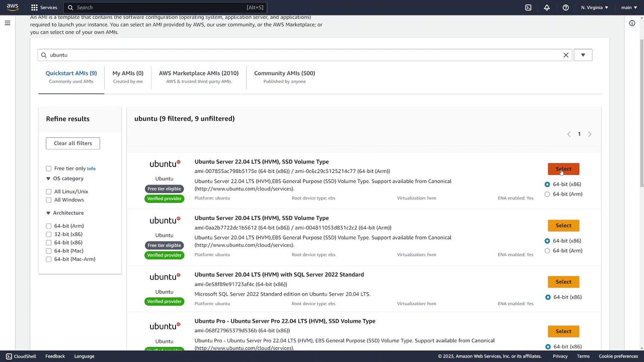Check 32-bit (x86) architecture filter

click(x=49, y=234)
